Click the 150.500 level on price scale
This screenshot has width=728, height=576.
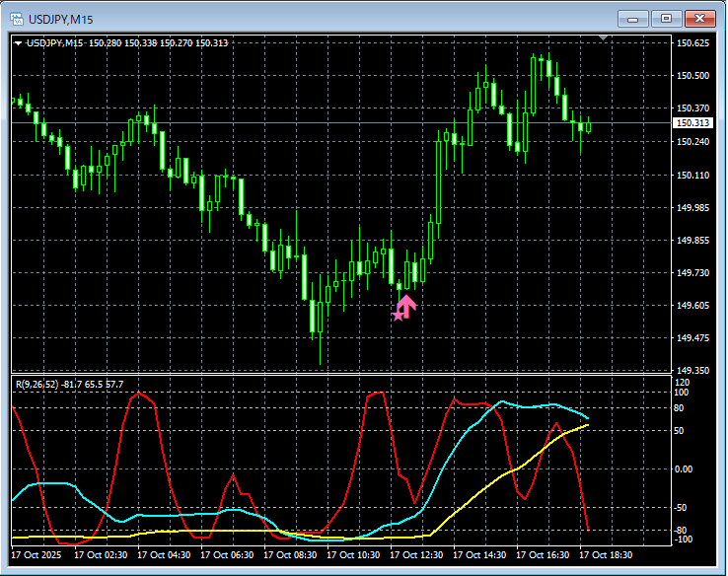point(692,76)
